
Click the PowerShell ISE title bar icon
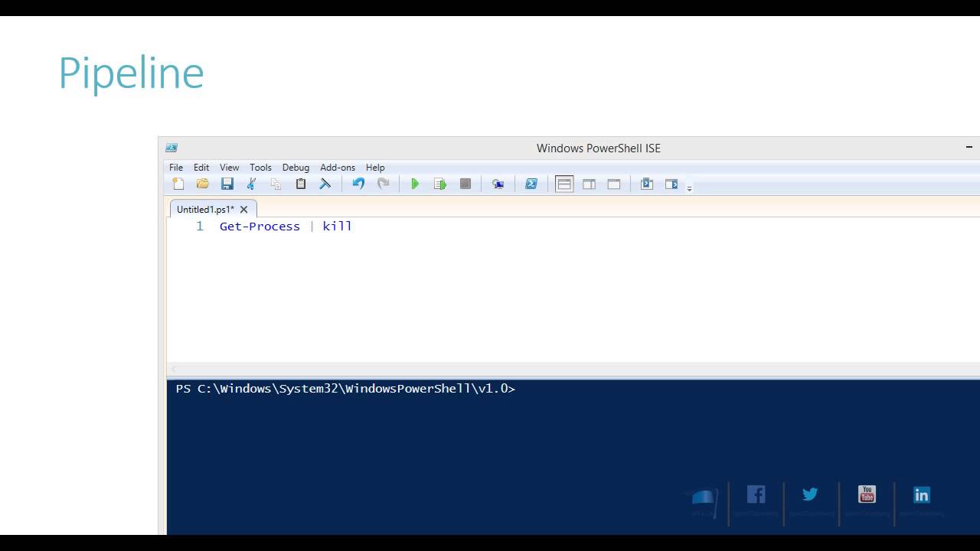pyautogui.click(x=171, y=148)
